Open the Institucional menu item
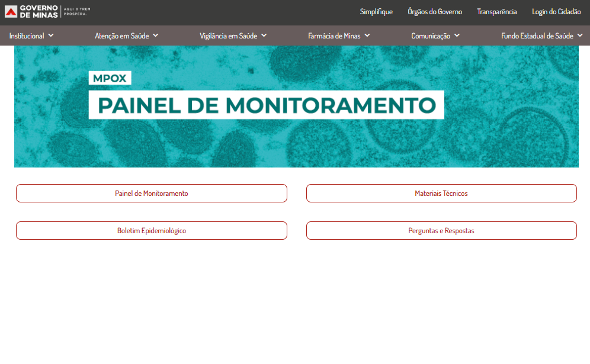 tap(27, 36)
